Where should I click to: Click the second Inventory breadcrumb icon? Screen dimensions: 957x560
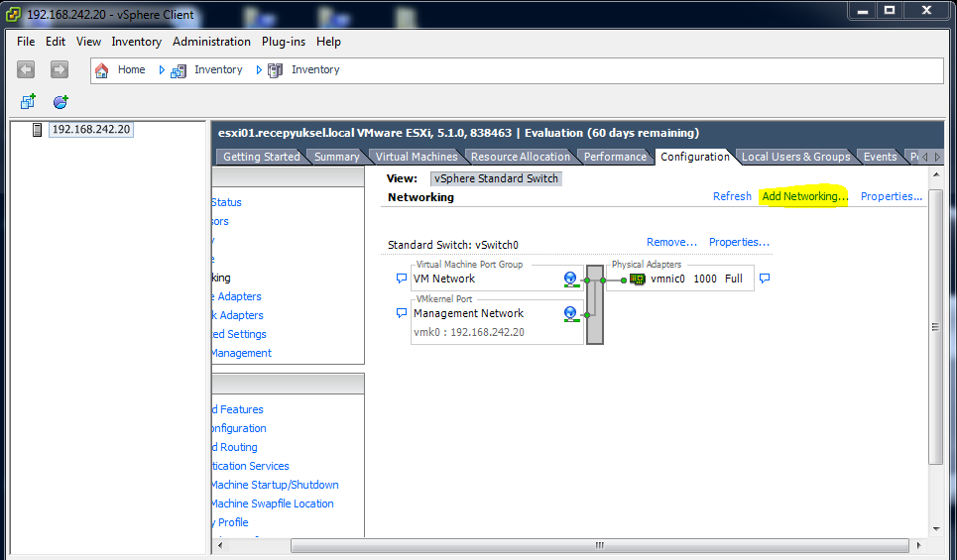276,70
